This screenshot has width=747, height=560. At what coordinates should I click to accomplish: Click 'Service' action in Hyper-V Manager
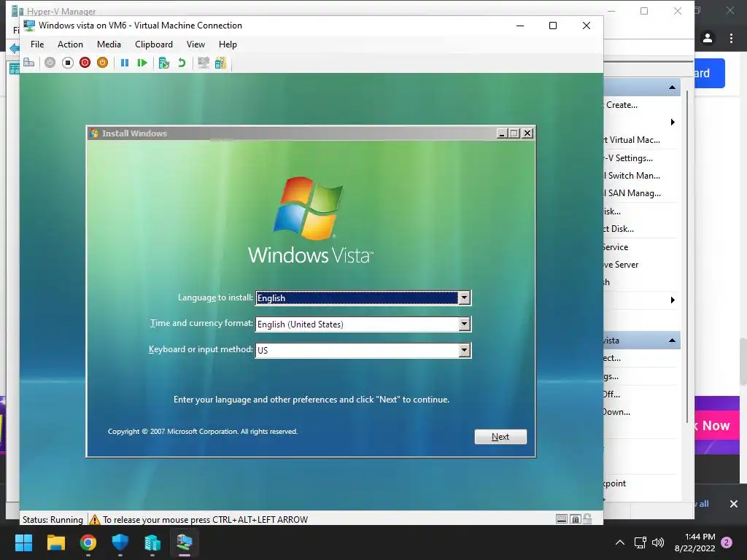tap(616, 247)
